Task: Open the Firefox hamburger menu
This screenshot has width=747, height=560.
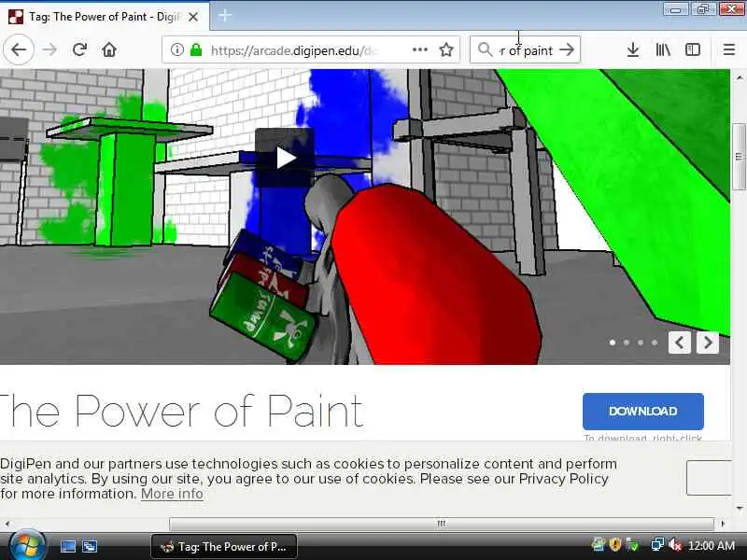Action: 728,49
